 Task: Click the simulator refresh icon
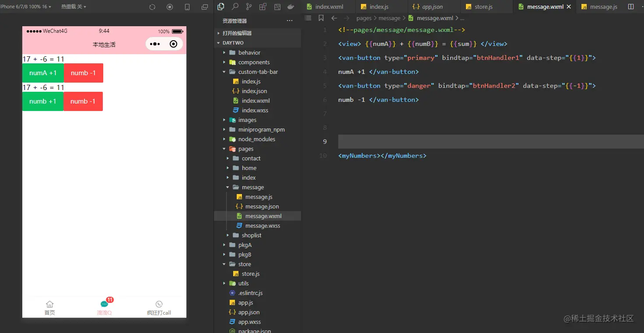[152, 7]
